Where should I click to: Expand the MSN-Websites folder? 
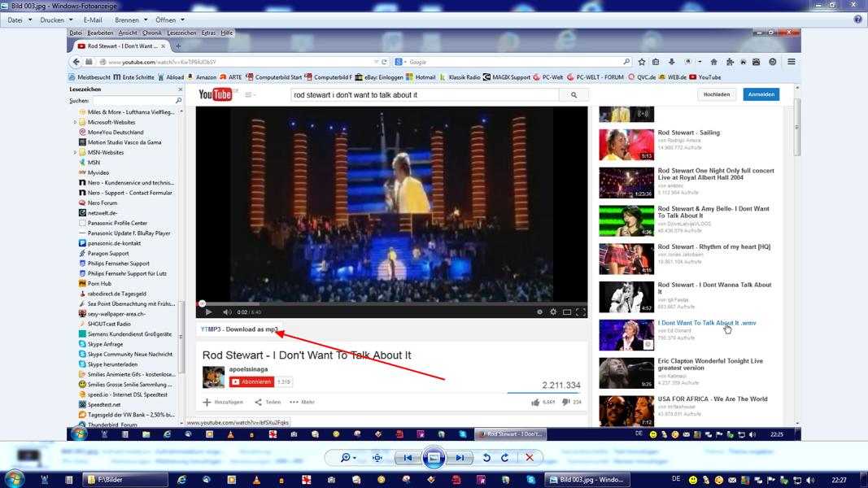click(x=76, y=153)
